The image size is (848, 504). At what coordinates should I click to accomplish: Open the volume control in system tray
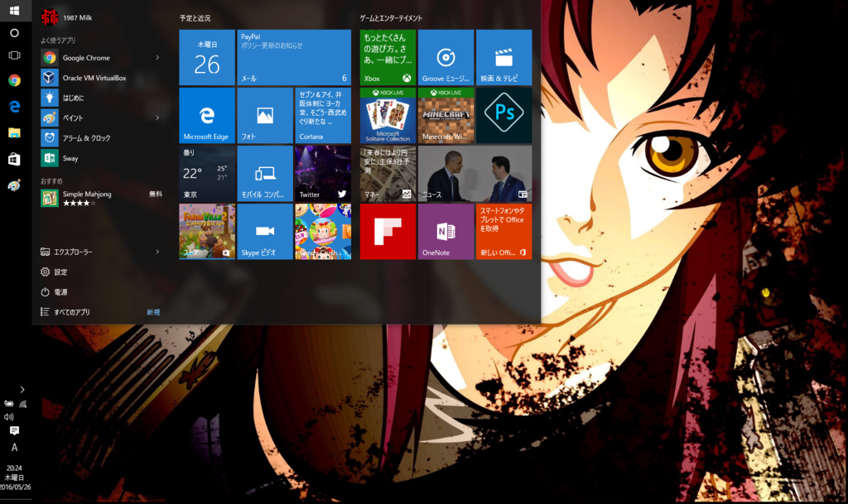(8, 417)
